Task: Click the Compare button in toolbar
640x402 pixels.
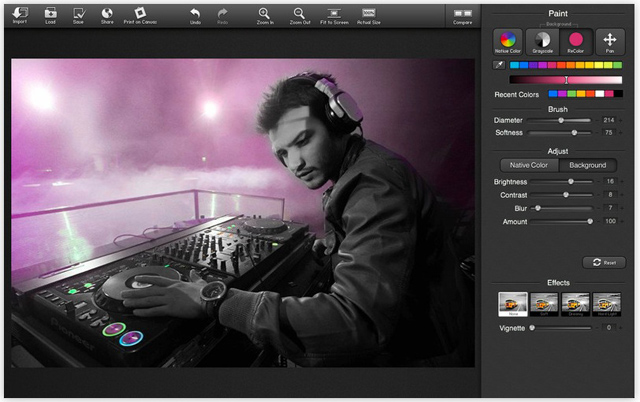Action: pos(463,14)
